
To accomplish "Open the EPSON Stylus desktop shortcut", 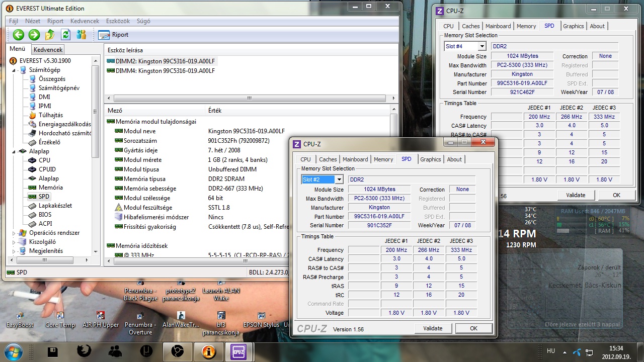I will [x=261, y=320].
